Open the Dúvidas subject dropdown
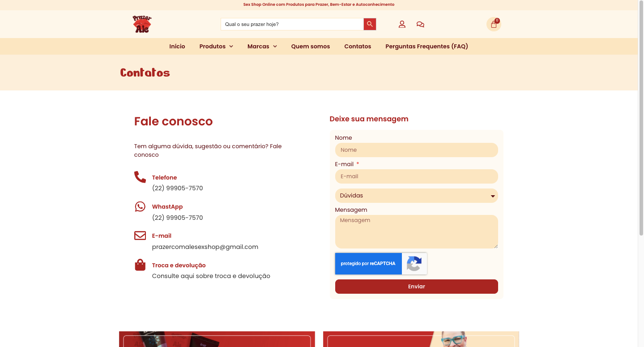The height and width of the screenshot is (347, 644). (x=416, y=196)
